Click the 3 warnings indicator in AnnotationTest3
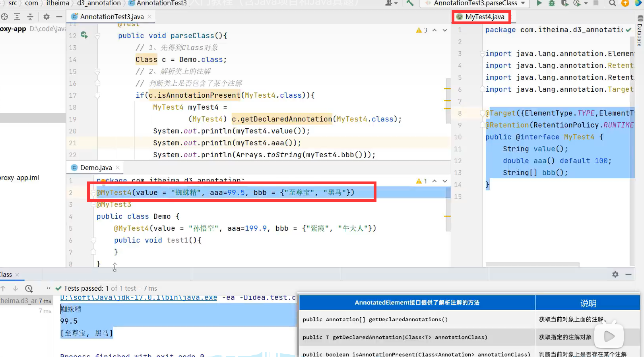This screenshot has width=644, height=357. (422, 30)
